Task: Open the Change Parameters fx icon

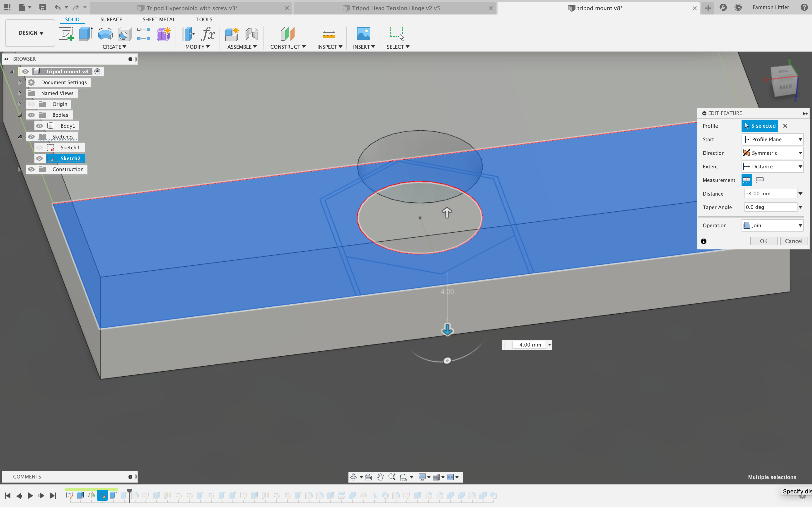Action: click(208, 34)
